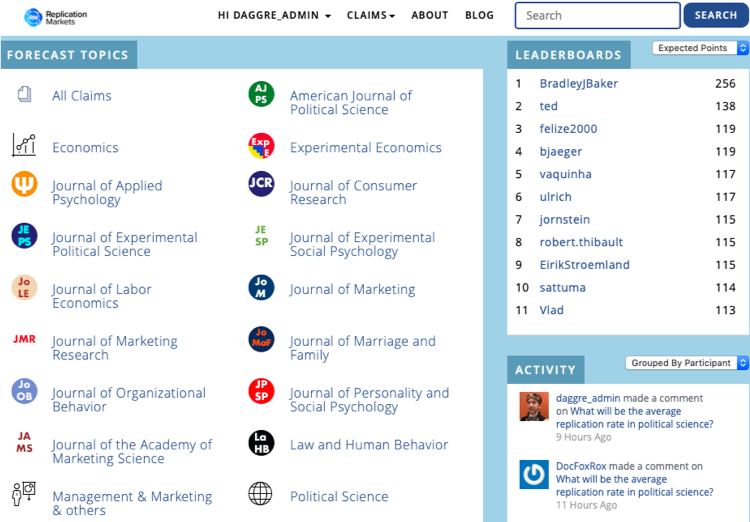Click the JAMS maroon icon
Viewport: 750px width, 522px height.
pos(24,442)
